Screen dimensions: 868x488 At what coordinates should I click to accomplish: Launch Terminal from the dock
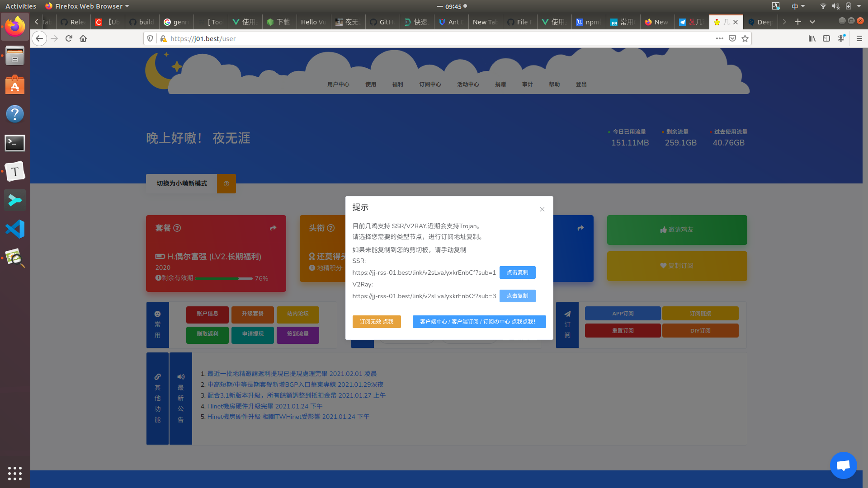coord(15,143)
